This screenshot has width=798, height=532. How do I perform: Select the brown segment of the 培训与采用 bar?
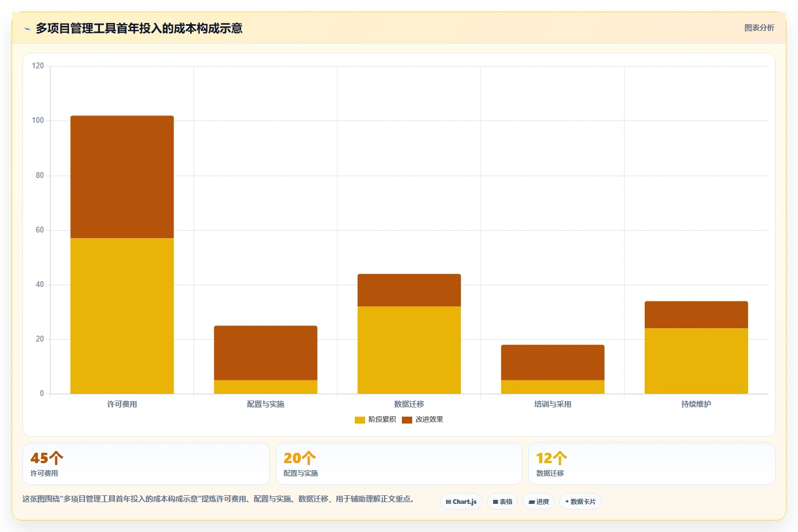[553, 362]
